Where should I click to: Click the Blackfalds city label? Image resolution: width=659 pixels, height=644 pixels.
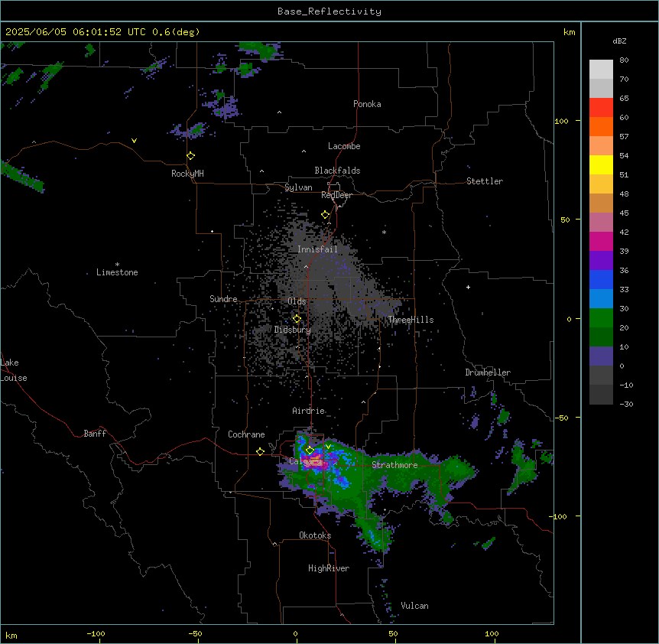point(337,171)
